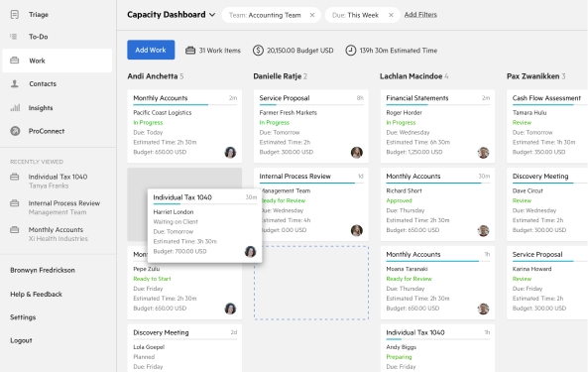
Task: Go to To-Do in sidebar
Action: coord(39,37)
